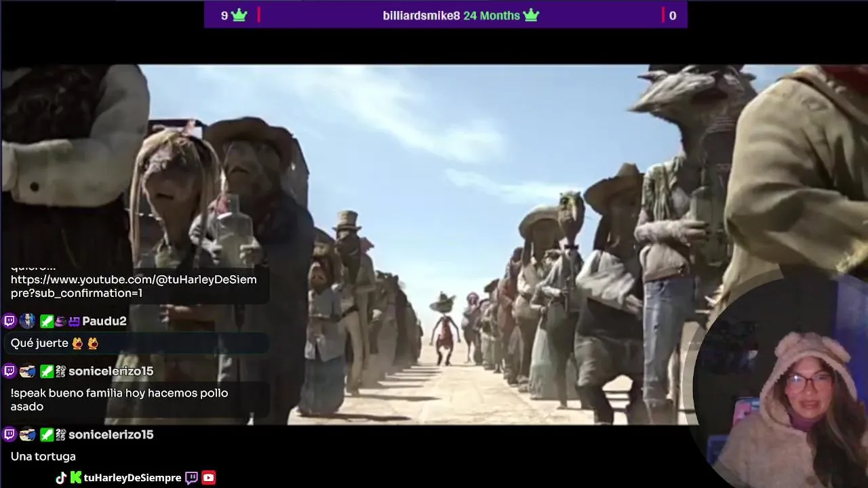Viewport: 868px width, 488px height.
Task: Click the Paudu2 username in chat
Action: pyautogui.click(x=104, y=321)
